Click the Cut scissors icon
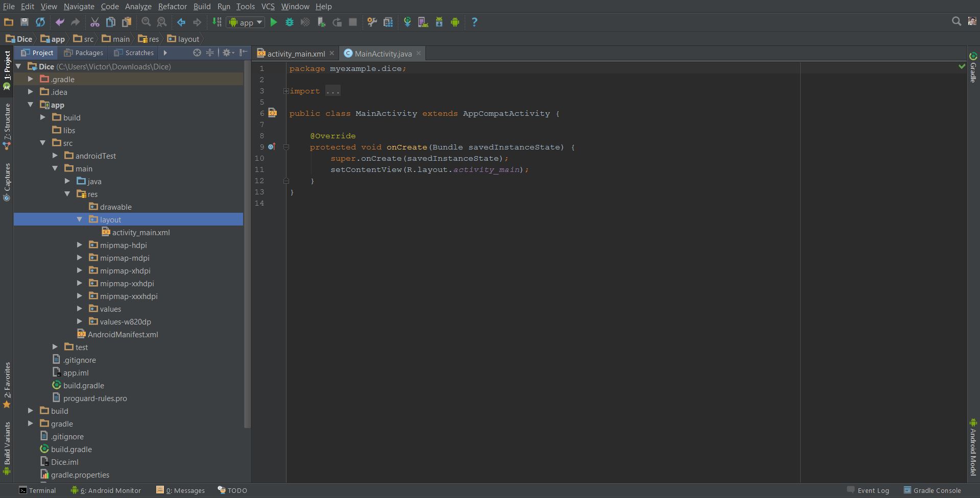This screenshot has width=980, height=498. 94,22
